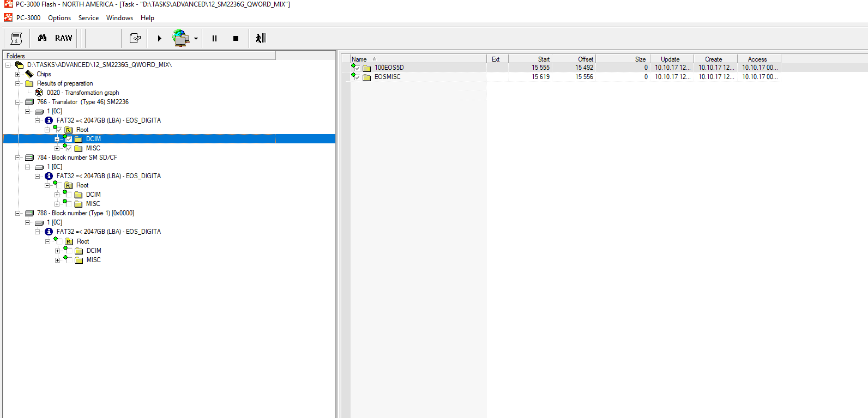Pause the running process
The width and height of the screenshot is (868, 418).
click(x=214, y=39)
